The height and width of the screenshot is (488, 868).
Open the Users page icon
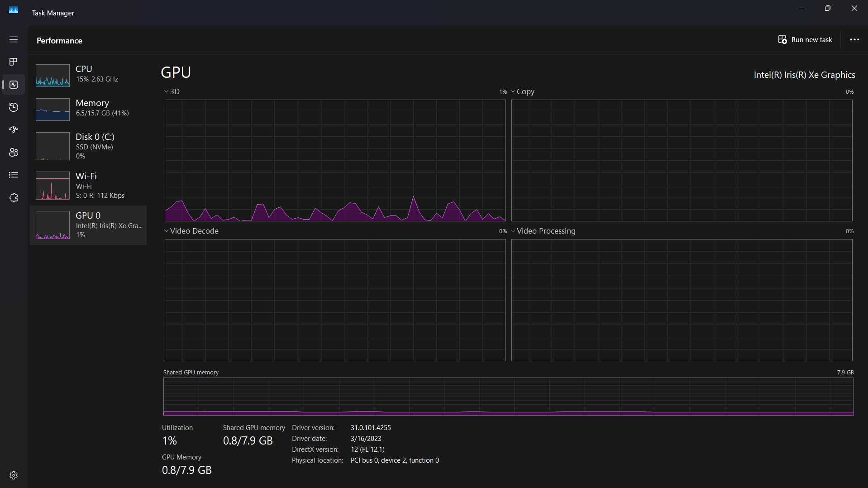tap(14, 153)
